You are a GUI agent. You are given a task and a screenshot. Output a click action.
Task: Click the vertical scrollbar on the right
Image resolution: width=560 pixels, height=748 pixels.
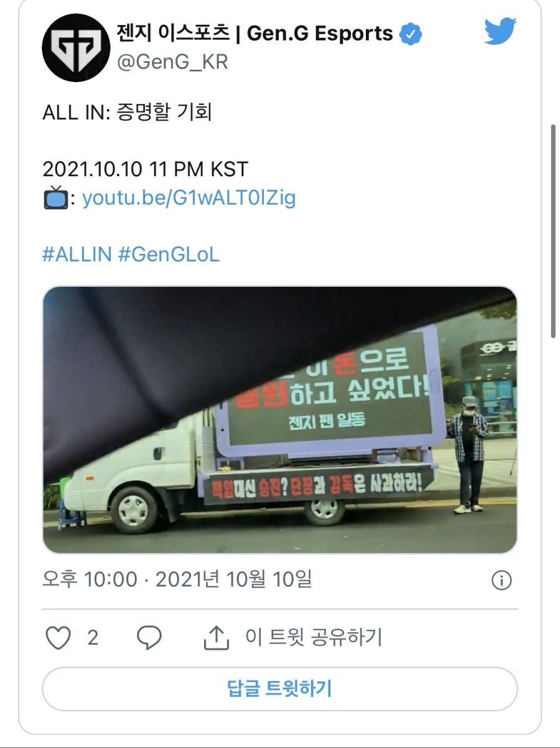click(x=553, y=230)
